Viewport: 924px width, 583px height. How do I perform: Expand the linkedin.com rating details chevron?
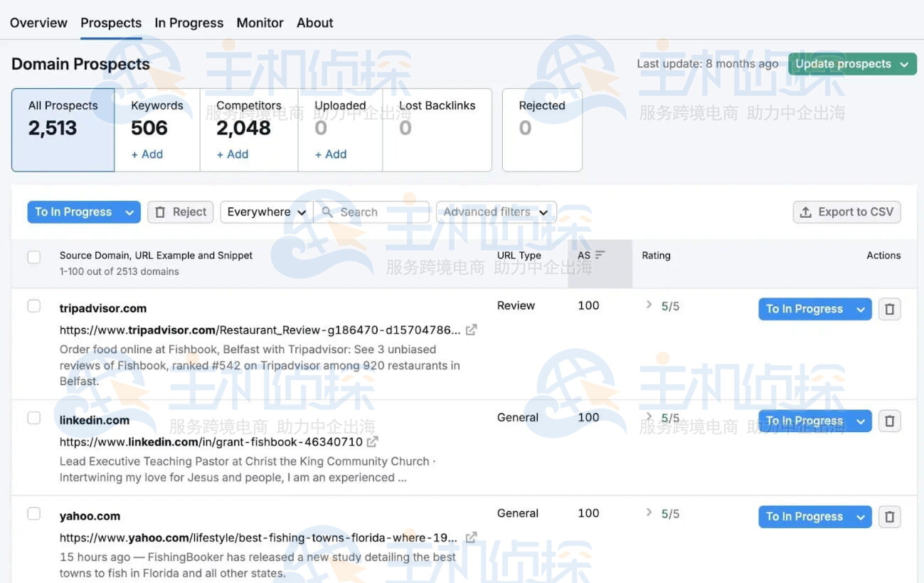click(649, 416)
